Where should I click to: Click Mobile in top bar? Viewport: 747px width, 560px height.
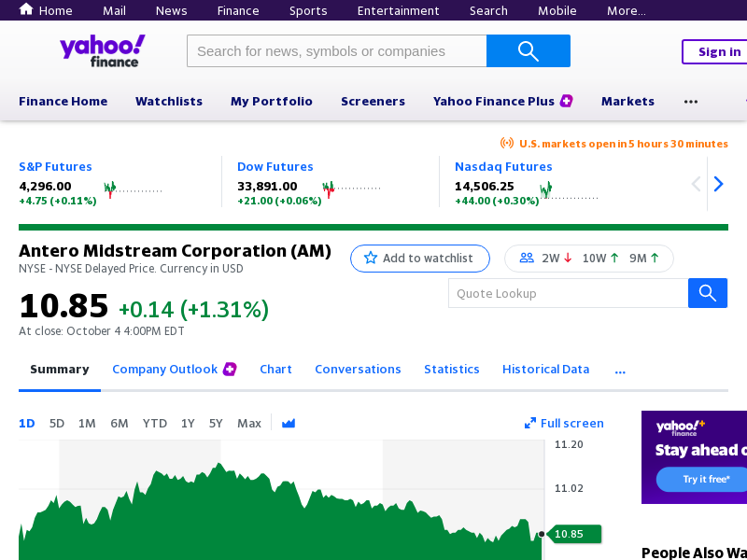point(557,10)
